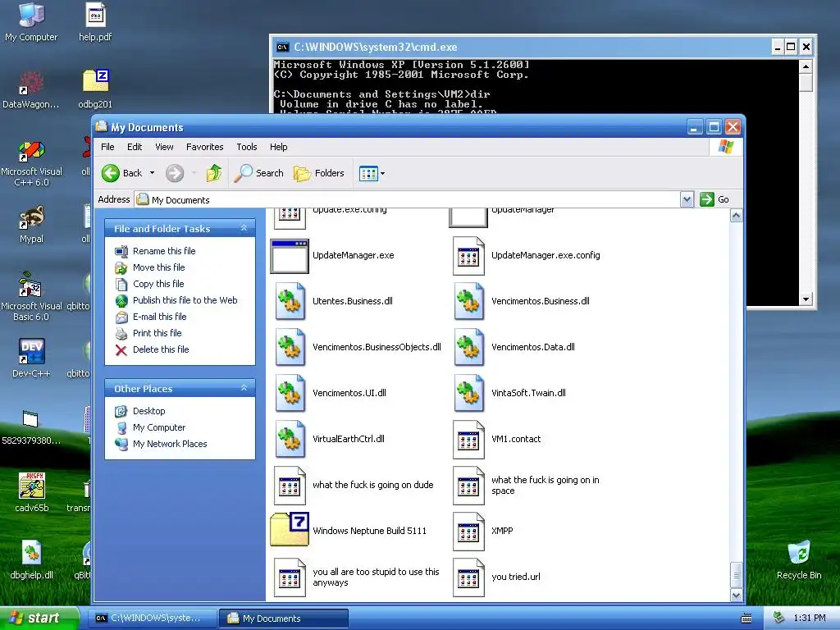Screen dimensions: 840x630
Task: Open the Search toolbar button
Action: coord(258,173)
